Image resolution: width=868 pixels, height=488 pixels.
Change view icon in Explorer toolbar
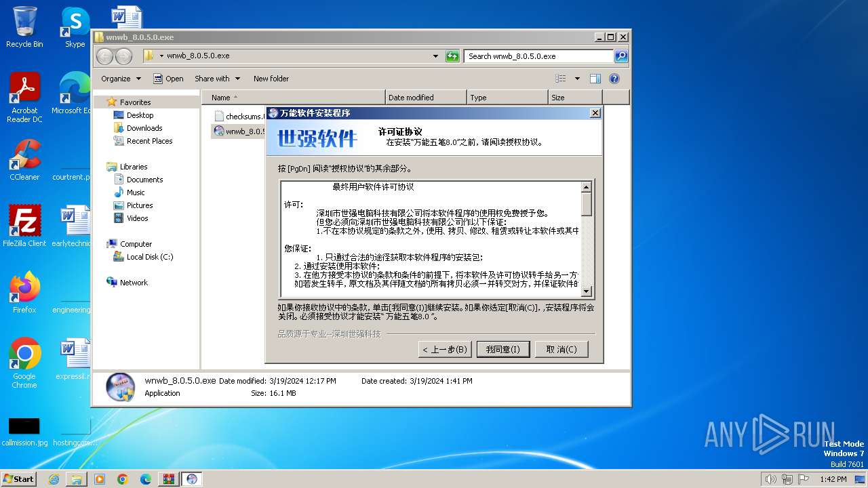tap(561, 79)
